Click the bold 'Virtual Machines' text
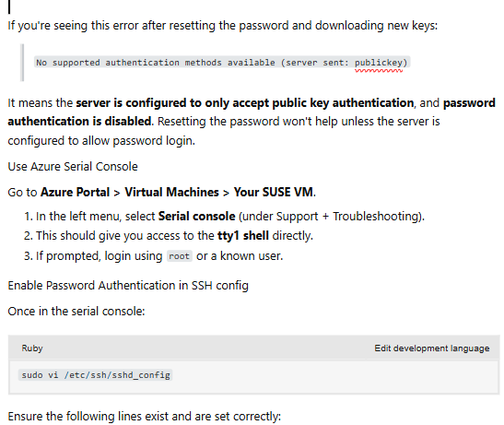 tap(171, 192)
